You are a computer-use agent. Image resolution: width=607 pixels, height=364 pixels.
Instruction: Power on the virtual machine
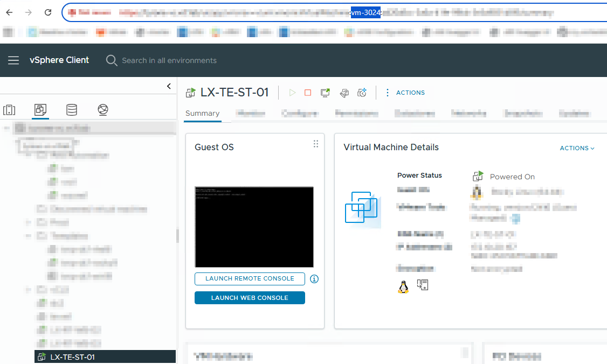click(292, 92)
